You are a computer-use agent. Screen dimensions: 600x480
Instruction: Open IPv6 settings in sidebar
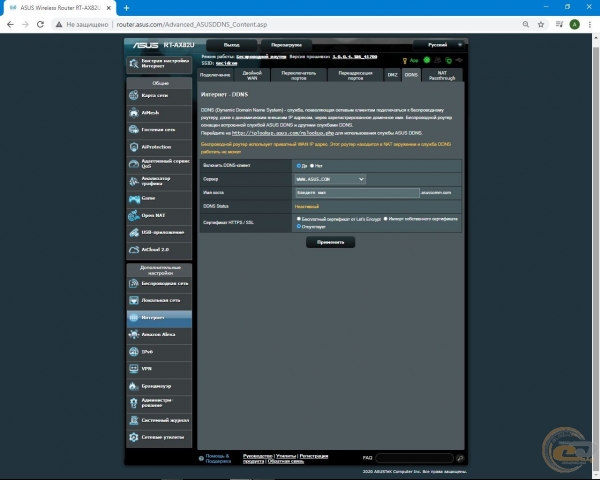point(159,352)
